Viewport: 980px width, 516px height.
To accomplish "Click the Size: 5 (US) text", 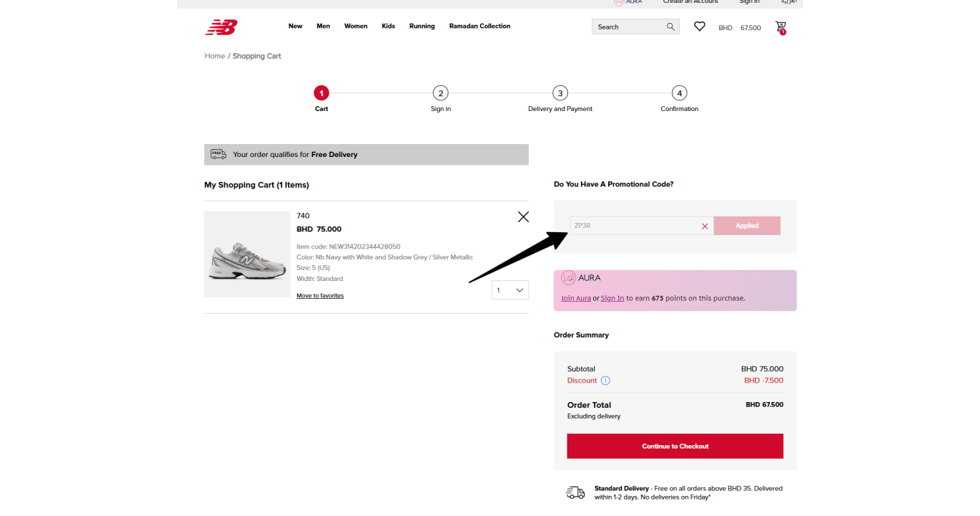I will click(313, 268).
